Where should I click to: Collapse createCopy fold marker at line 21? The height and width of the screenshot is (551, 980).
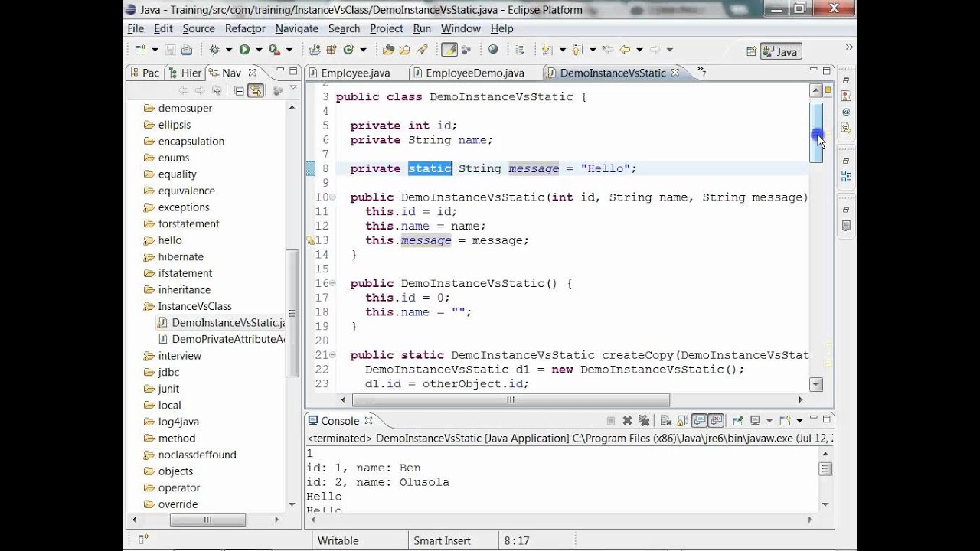point(332,355)
